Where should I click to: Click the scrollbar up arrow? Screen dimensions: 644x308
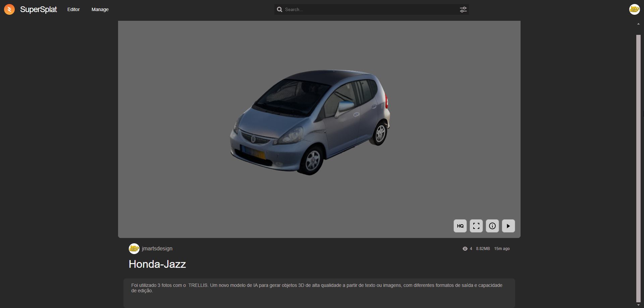(x=638, y=24)
